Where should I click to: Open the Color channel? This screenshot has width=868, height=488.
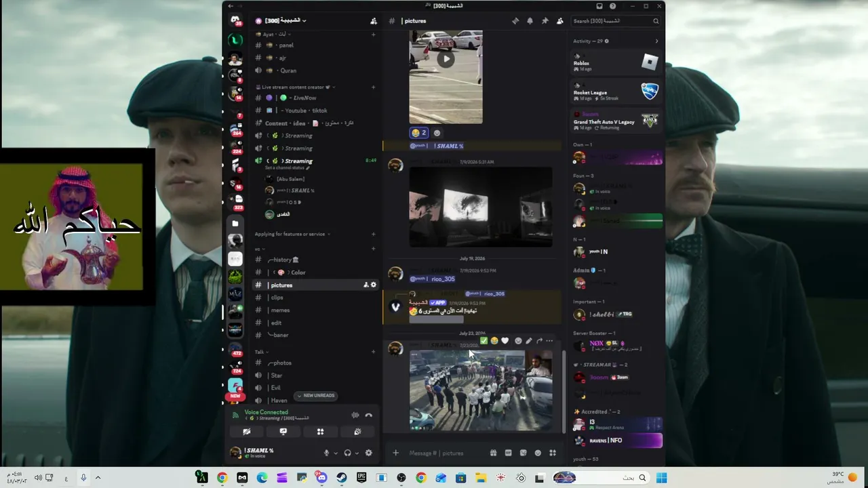(315, 272)
